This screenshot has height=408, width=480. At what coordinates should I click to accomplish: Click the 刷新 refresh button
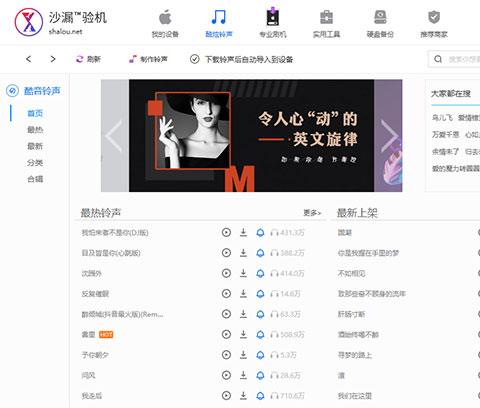[88, 59]
